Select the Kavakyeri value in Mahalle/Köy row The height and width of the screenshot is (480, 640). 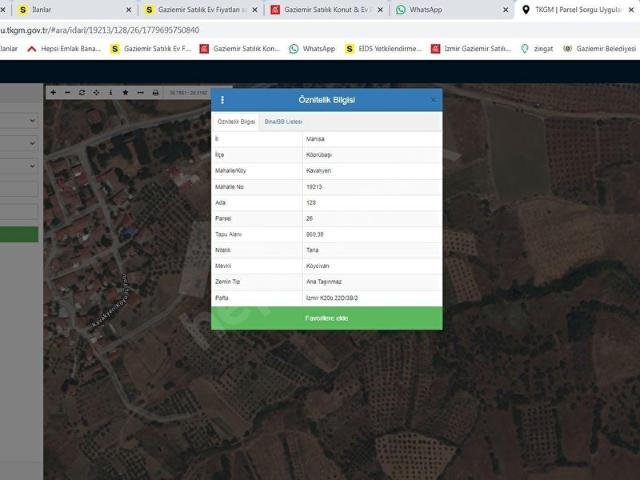[x=318, y=171]
